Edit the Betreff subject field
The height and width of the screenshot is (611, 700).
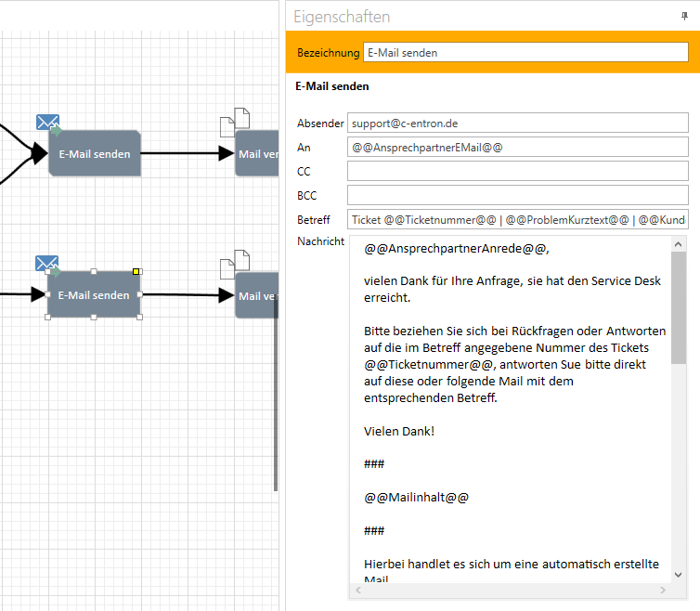click(517, 220)
